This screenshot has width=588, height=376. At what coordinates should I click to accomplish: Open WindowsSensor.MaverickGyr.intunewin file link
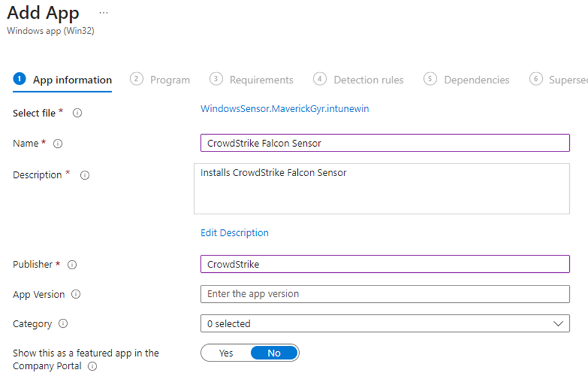pos(285,109)
